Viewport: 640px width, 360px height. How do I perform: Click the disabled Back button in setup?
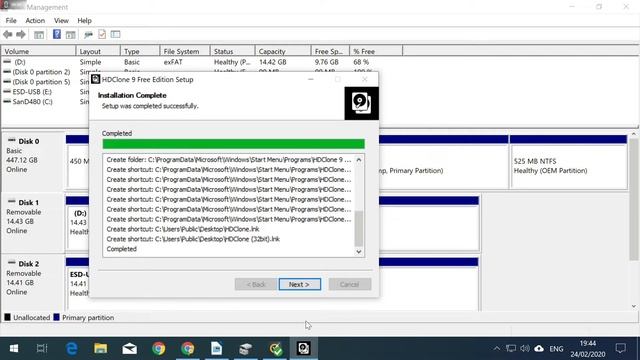tap(256, 284)
